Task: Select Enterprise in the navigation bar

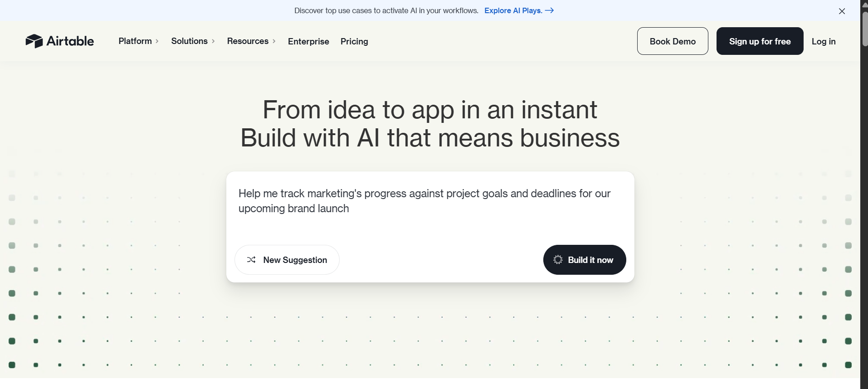Action: pyautogui.click(x=308, y=41)
